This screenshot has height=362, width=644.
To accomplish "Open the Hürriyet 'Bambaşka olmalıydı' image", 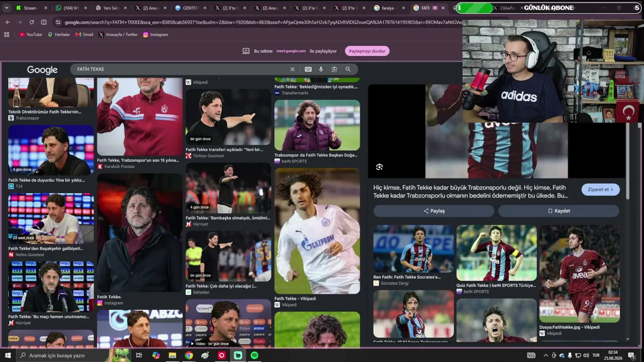I will pyautogui.click(x=228, y=188).
